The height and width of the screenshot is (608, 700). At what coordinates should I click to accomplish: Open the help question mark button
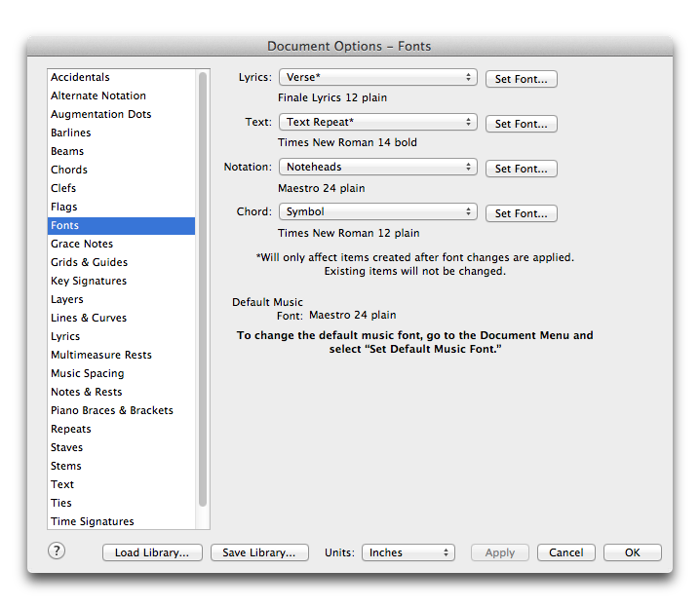(57, 551)
